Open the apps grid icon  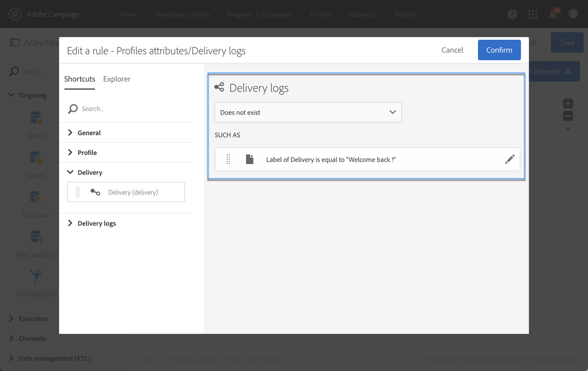click(x=532, y=14)
